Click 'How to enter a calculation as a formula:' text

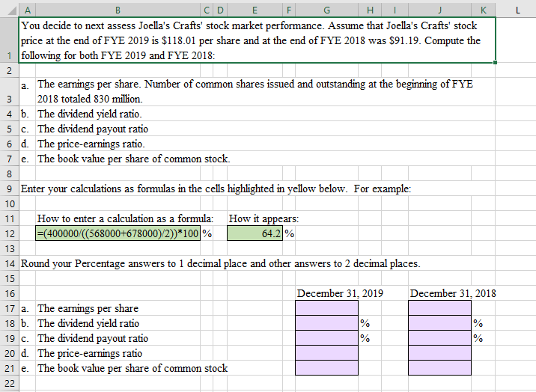125,218
